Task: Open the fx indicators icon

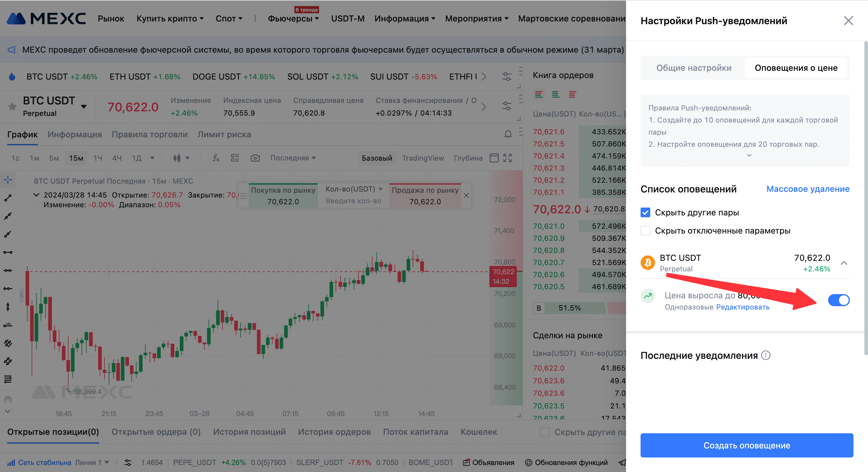Action: pos(216,158)
